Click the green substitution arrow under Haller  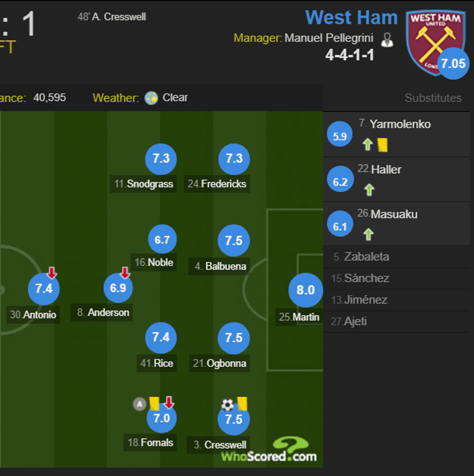point(369,189)
